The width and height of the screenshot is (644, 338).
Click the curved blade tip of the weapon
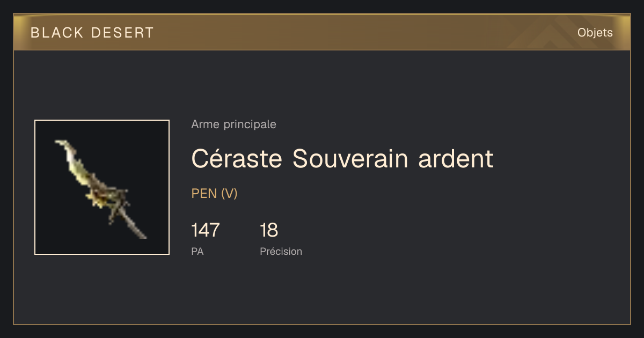pyautogui.click(x=65, y=147)
